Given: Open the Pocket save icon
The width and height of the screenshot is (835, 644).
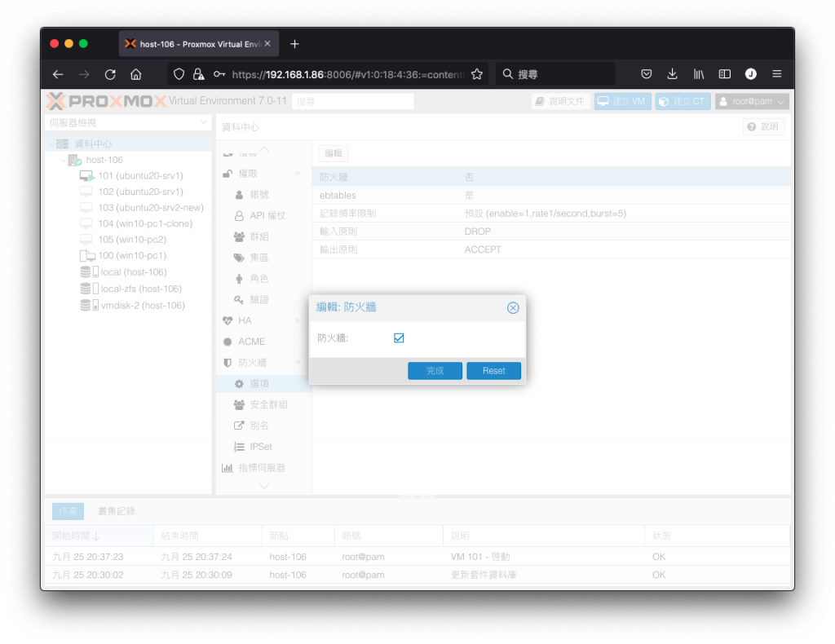Looking at the screenshot, I should pyautogui.click(x=646, y=74).
